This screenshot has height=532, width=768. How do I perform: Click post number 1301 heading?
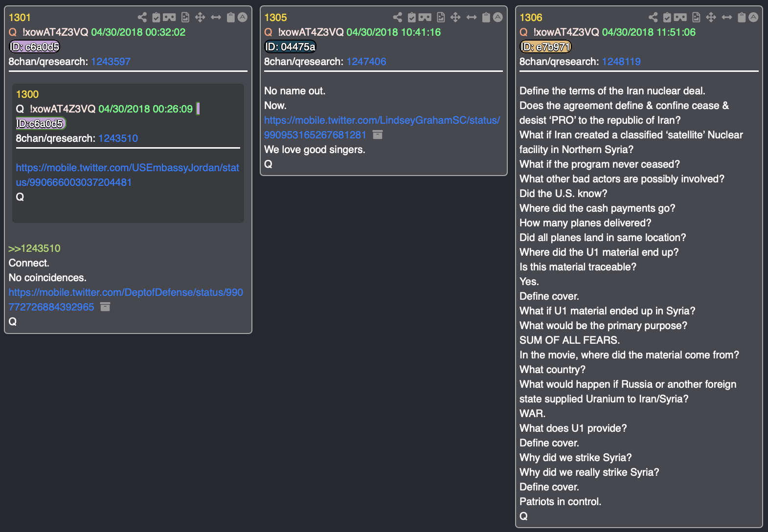20,18
